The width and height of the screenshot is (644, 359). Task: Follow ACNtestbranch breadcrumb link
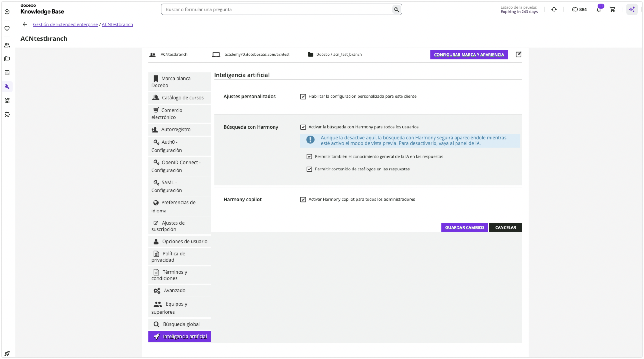(117, 24)
